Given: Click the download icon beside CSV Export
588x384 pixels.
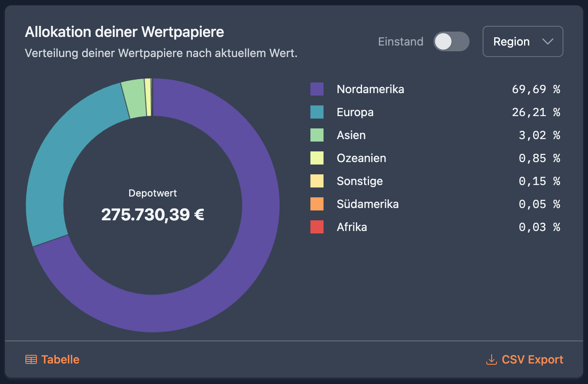Looking at the screenshot, I should click(491, 359).
